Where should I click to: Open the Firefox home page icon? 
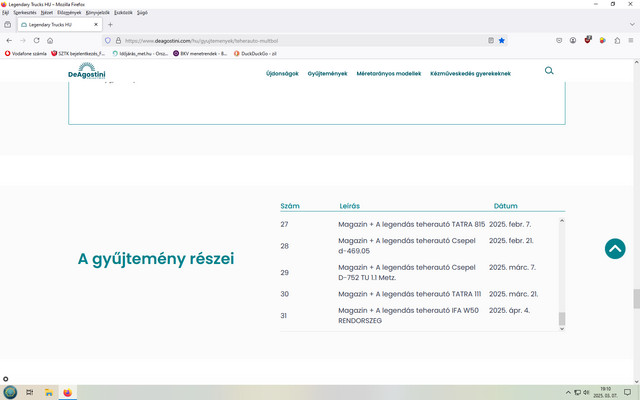(x=50, y=40)
